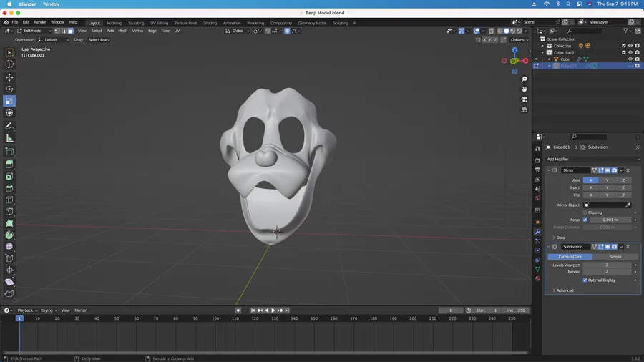This screenshot has width=644, height=362.
Task: Click the Measure ruler tool
Action: pyautogui.click(x=9, y=138)
